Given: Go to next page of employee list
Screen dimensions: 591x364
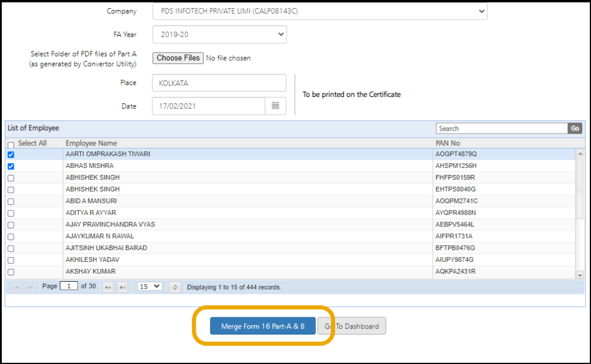Looking at the screenshot, I should pos(108,287).
